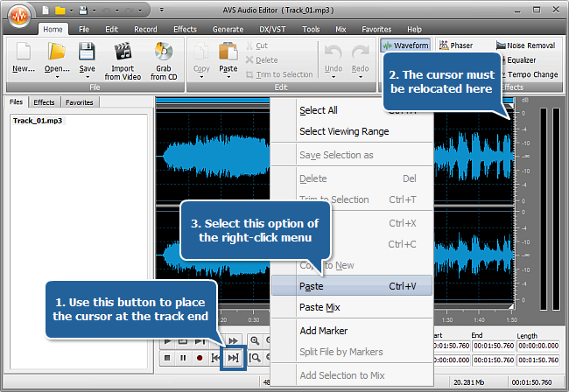Image resolution: width=569 pixels, height=392 pixels.
Task: Open the DX/VST ribbon tab
Action: point(272,30)
